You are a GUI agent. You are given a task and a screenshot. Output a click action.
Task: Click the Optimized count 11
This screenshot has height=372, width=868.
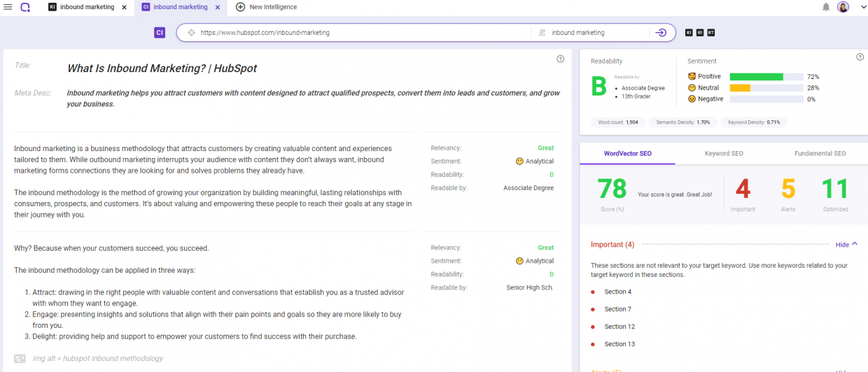(x=835, y=189)
